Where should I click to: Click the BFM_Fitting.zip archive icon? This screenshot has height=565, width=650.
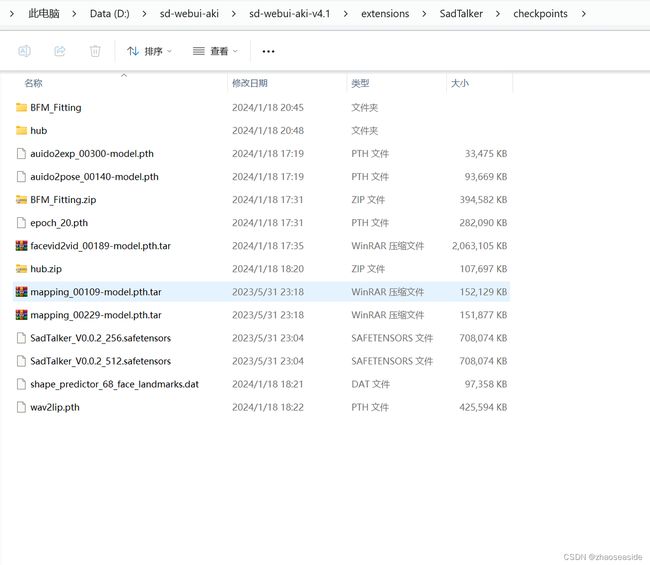coord(21,200)
